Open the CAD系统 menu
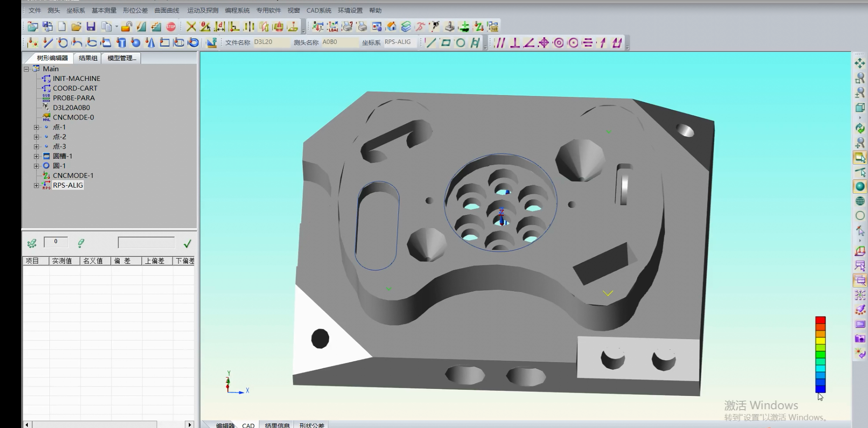 (x=319, y=10)
